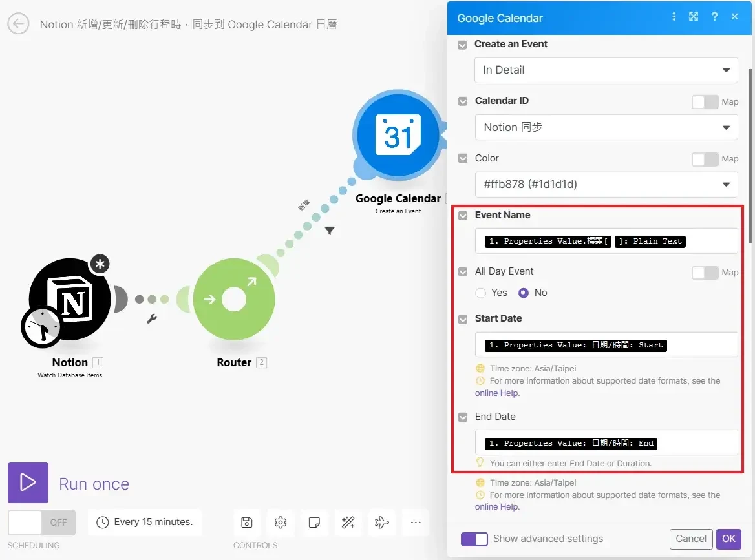Viewport: 755px width, 560px height.
Task: Click the clock schedule badge on Notion module
Action: [x=41, y=327]
